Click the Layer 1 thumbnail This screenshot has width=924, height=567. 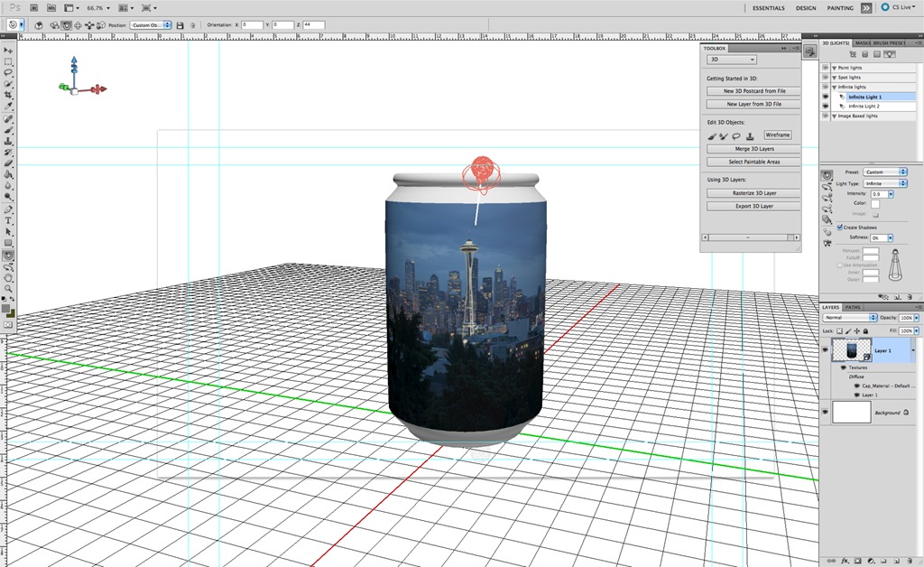pyautogui.click(x=852, y=350)
